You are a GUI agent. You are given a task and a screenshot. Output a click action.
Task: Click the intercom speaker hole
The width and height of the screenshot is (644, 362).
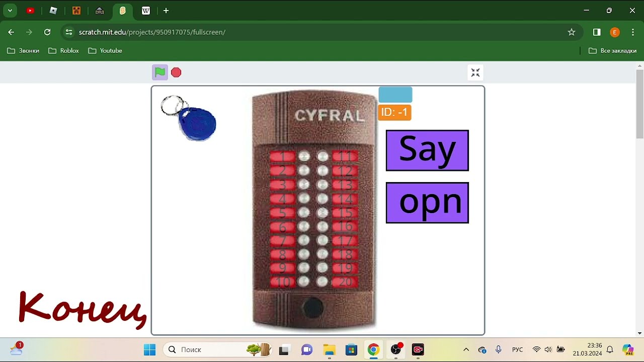(313, 308)
